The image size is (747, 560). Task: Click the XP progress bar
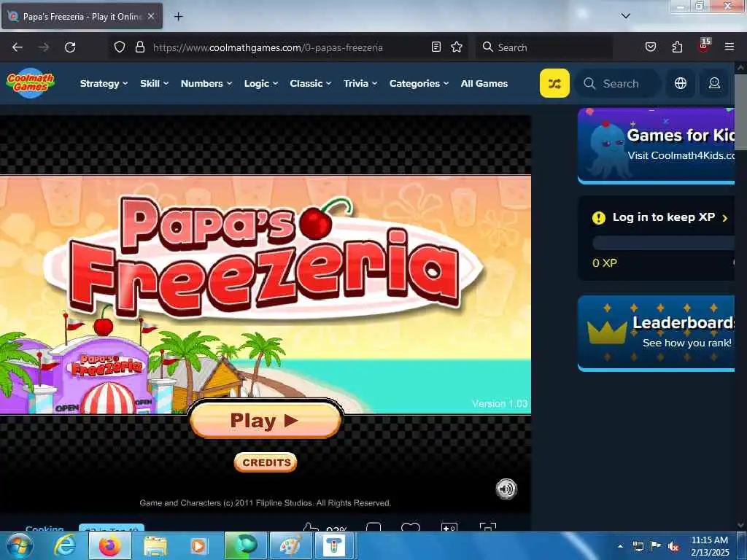(663, 243)
